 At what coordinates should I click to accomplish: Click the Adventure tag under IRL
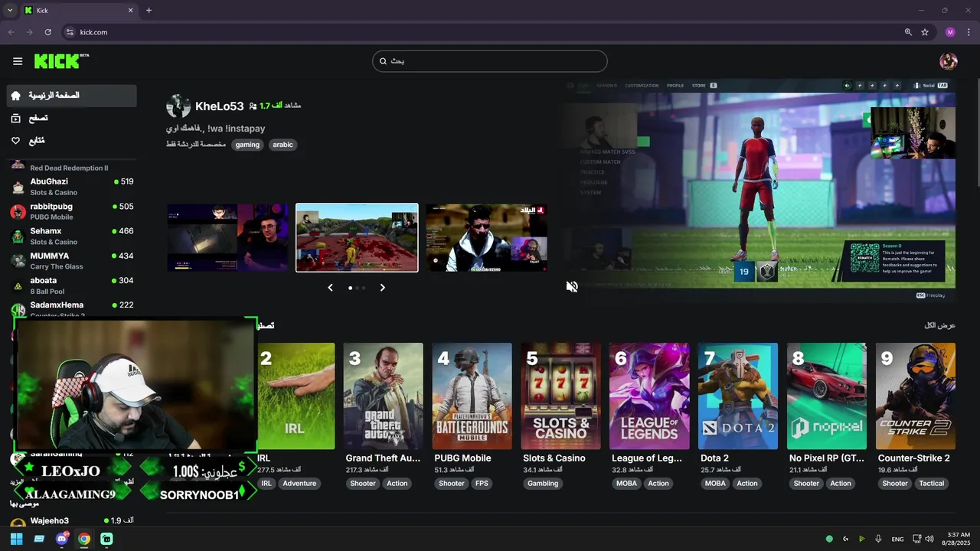point(299,484)
